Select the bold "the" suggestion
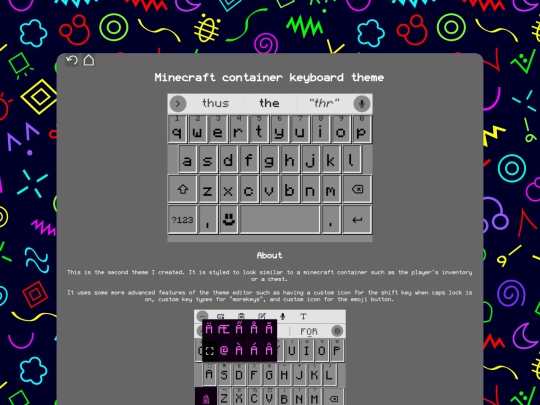 point(269,103)
